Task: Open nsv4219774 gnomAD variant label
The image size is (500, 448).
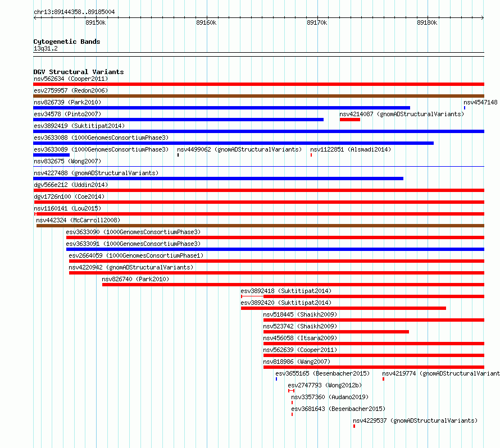Action: [x=441, y=373]
